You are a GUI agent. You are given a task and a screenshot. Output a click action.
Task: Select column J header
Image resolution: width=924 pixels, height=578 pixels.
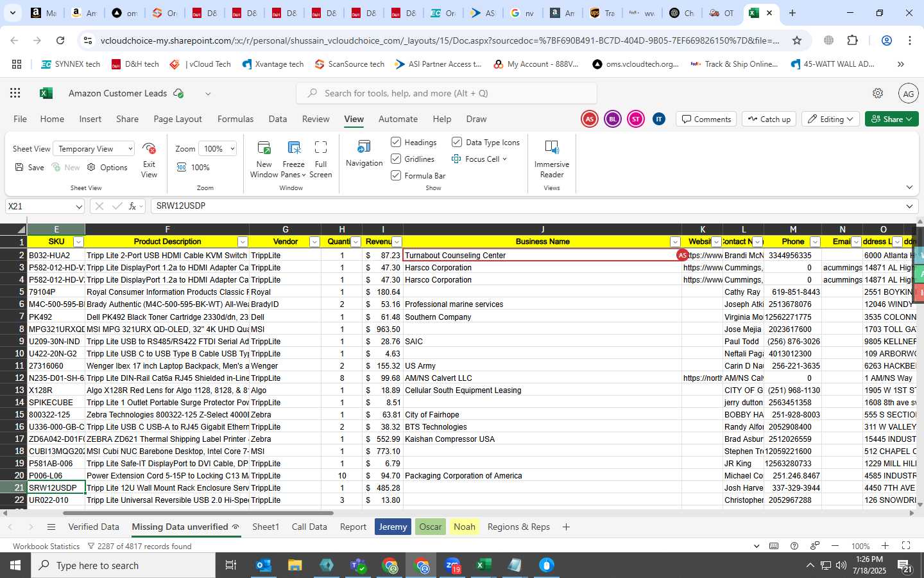(x=542, y=229)
